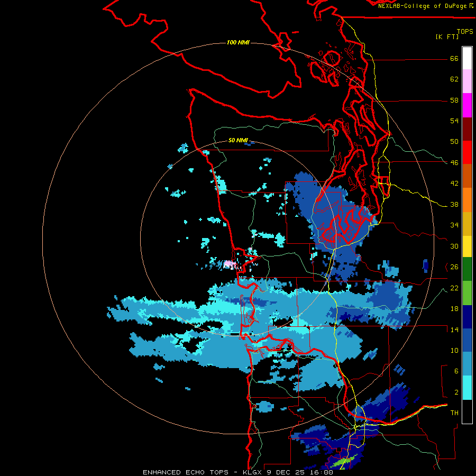The image size is (476, 476).
Task: Select the yellow 34 kft legend swatch
Action: (x=467, y=246)
